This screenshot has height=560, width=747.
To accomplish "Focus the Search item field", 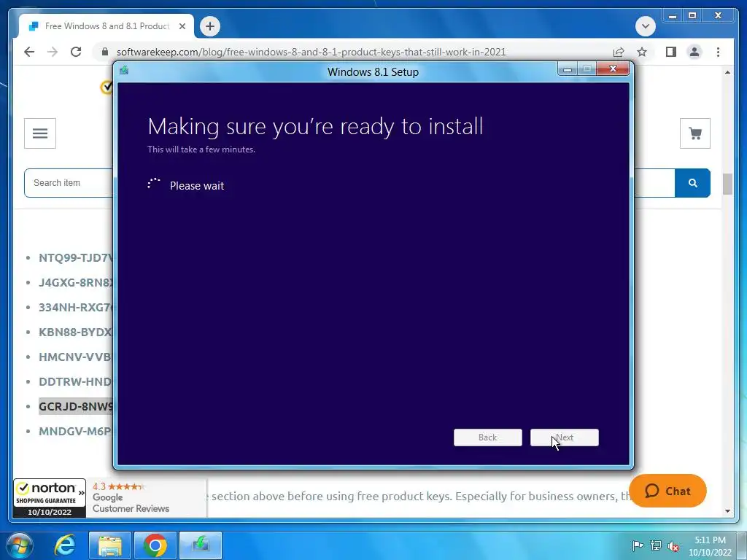I will click(69, 183).
